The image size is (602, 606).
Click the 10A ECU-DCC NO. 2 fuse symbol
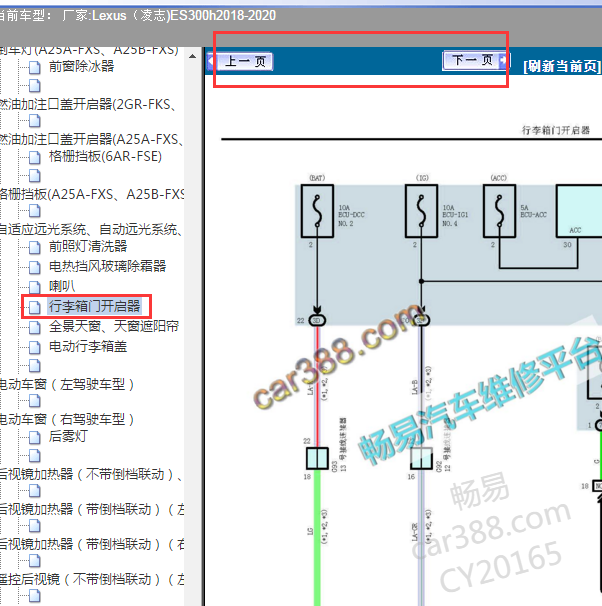(x=317, y=211)
